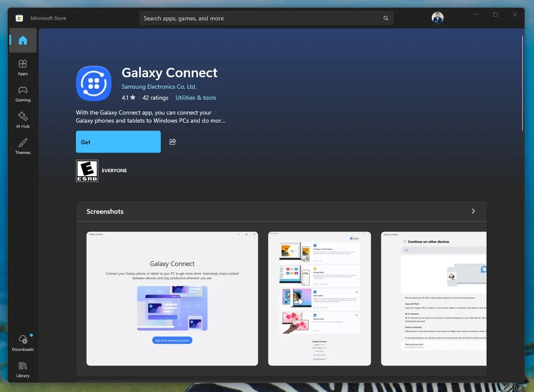Click the Get button to install
Screen dimensions: 534x392
tap(118, 142)
